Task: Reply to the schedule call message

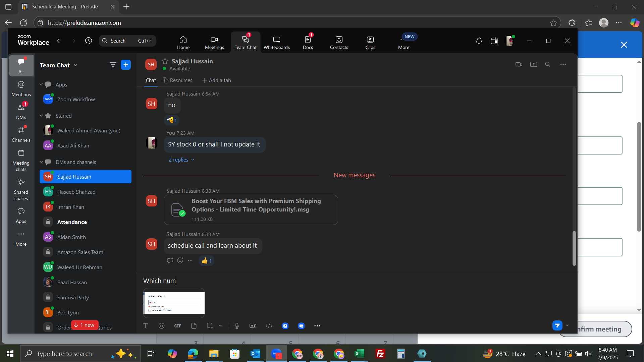Action: (170, 260)
